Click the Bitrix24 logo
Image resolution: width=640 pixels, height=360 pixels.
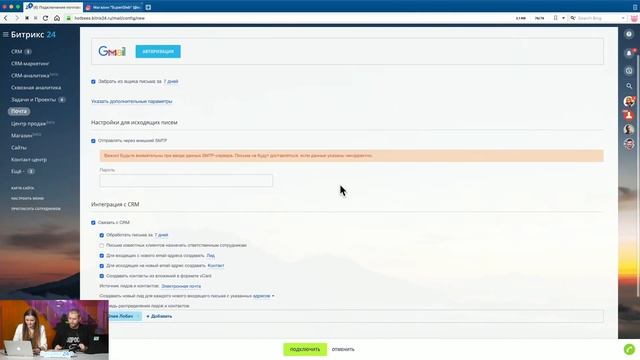click(33, 35)
